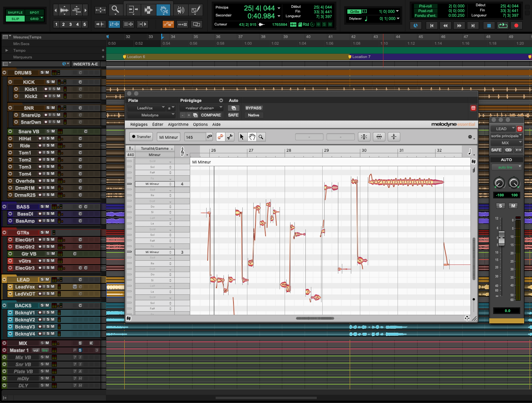The height and width of the screenshot is (403, 532).
Task: Select the Selector waveform tool
Action: click(x=148, y=9)
